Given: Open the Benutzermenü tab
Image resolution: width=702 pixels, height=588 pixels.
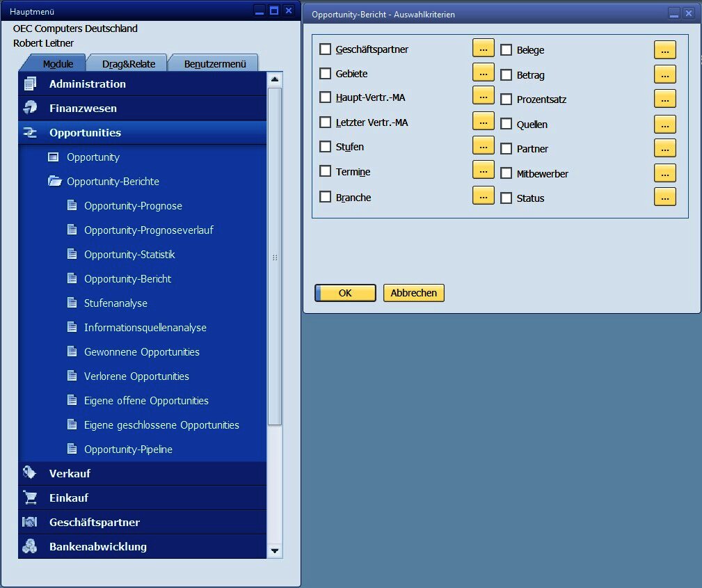Looking at the screenshot, I should click(x=214, y=64).
